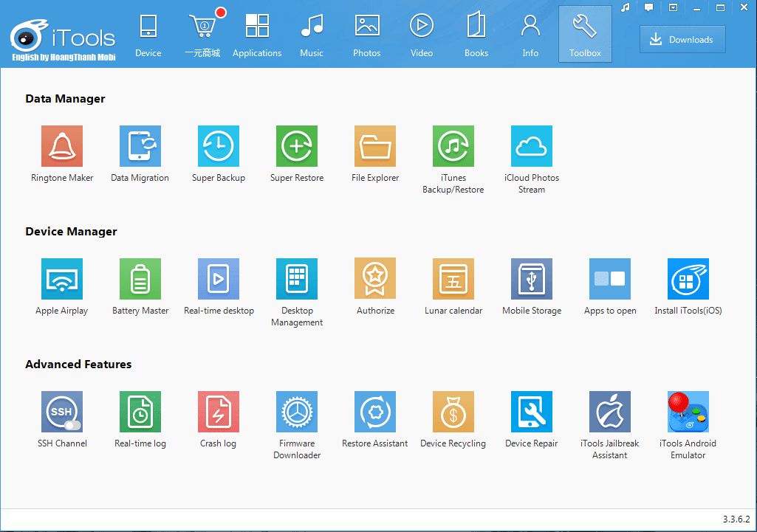Open the feedback chat bubble icon
This screenshot has height=532, width=757.
tap(649, 7)
